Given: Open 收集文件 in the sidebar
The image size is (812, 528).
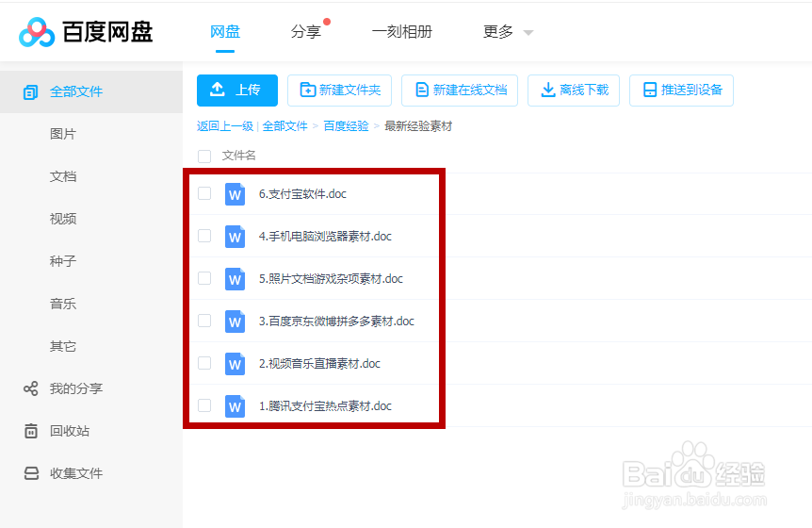Looking at the screenshot, I should point(76,473).
